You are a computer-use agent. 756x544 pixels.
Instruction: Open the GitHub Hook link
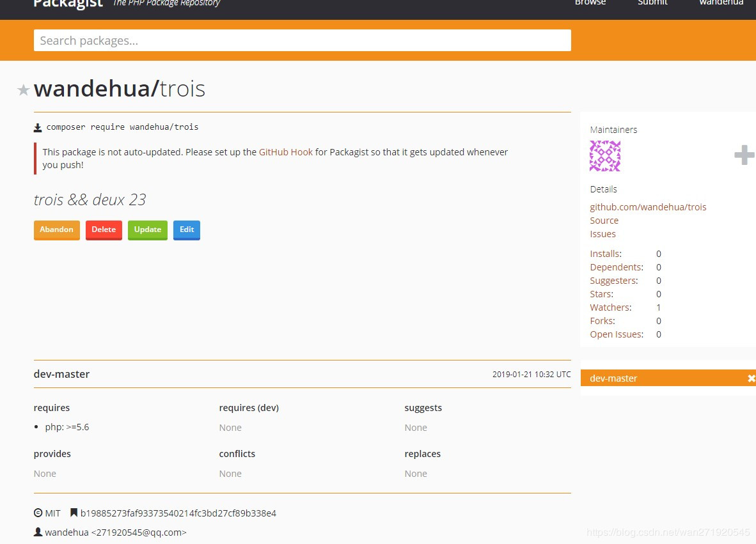click(286, 152)
